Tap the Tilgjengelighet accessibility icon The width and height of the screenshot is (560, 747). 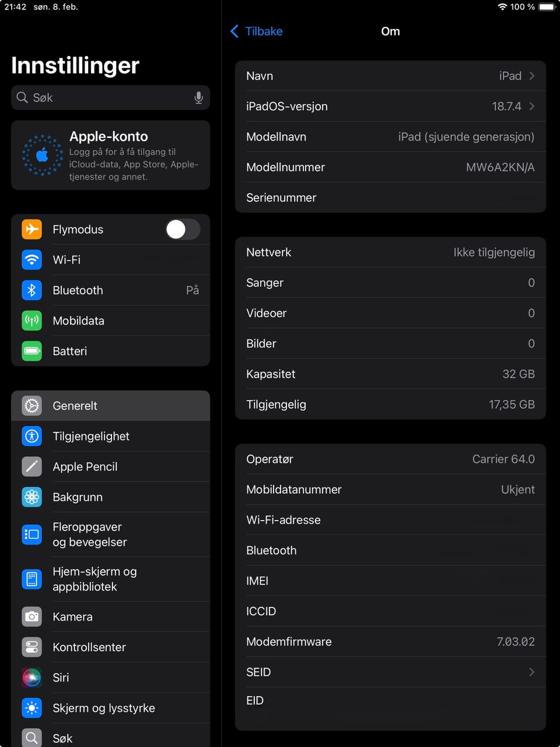[32, 436]
